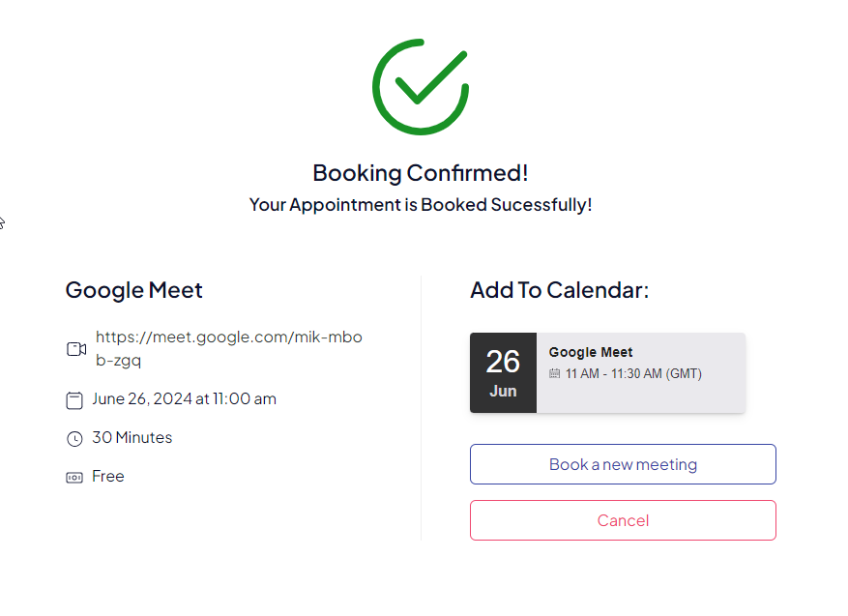Cancel the booked appointment
This screenshot has height=616, width=848.
[622, 520]
